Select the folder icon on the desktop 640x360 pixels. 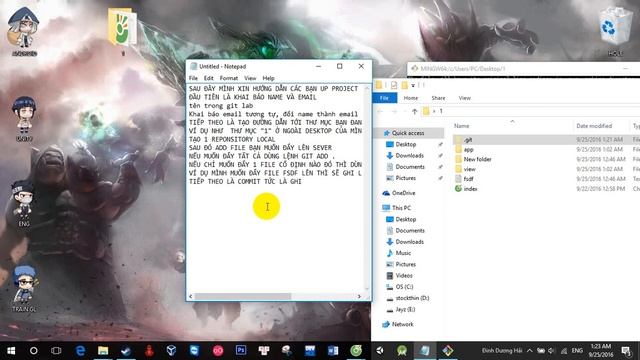122,31
